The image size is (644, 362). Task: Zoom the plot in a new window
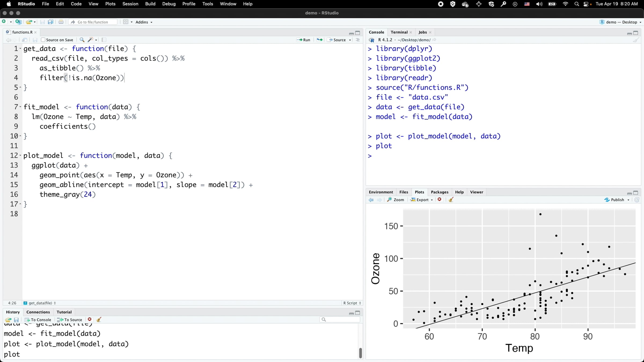pyautogui.click(x=396, y=200)
